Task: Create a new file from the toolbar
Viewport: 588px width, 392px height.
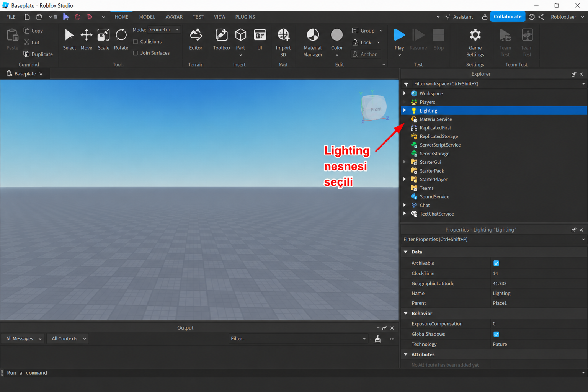Action: [27, 17]
